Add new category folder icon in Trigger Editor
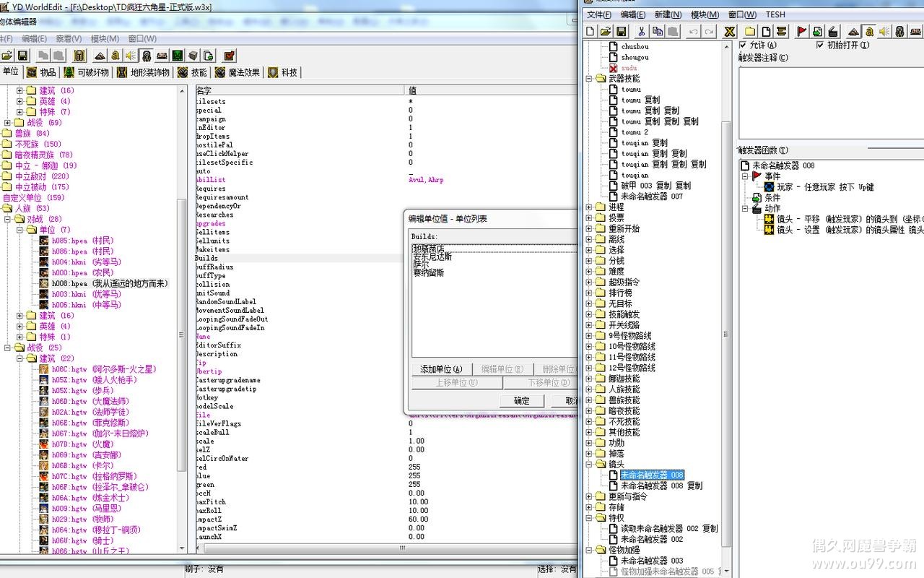 click(750, 31)
